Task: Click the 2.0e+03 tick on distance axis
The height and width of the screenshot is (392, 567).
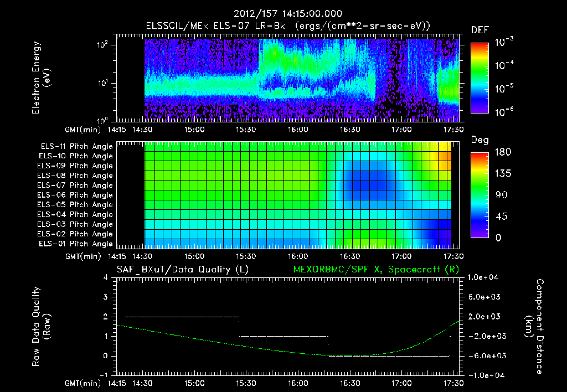Action: pyautogui.click(x=484, y=316)
